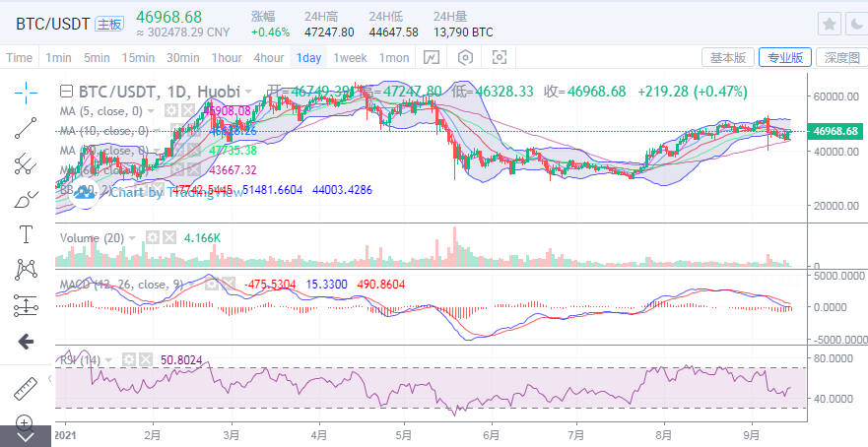Select the brush drawing tool
This screenshot has height=447, width=868.
tap(26, 200)
